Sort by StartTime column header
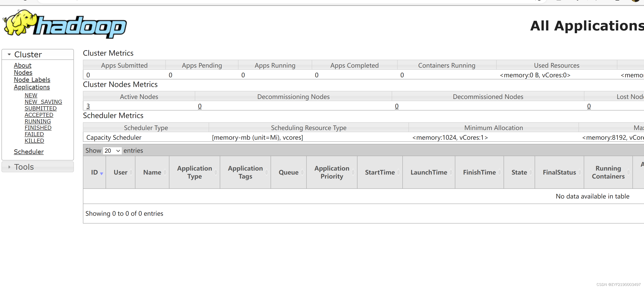The image size is (644, 288). 380,172
